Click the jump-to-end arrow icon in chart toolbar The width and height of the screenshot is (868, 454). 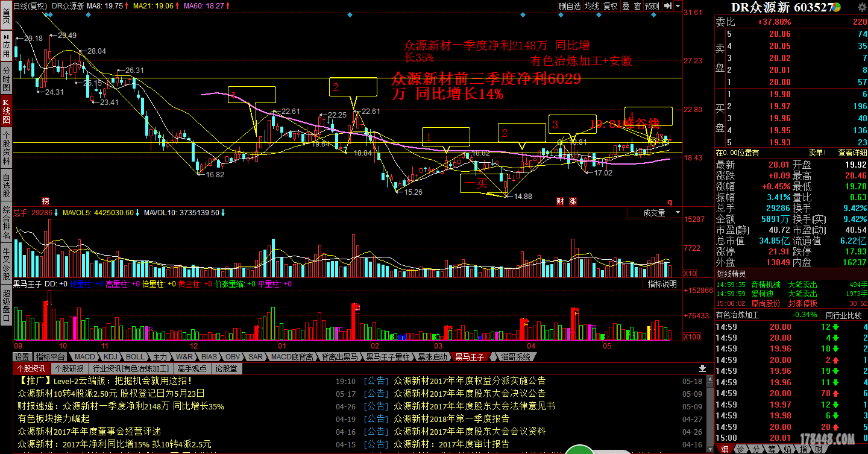tap(668, 6)
